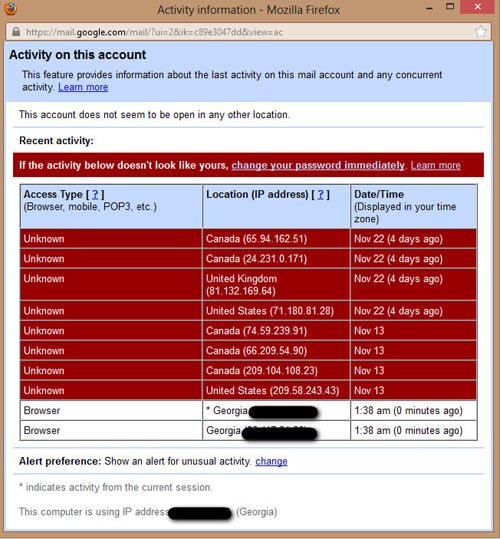Viewport: 500px width, 539px height.
Task: Select the United Kingdom 81.132.169.64 entry
Action: pos(277,285)
